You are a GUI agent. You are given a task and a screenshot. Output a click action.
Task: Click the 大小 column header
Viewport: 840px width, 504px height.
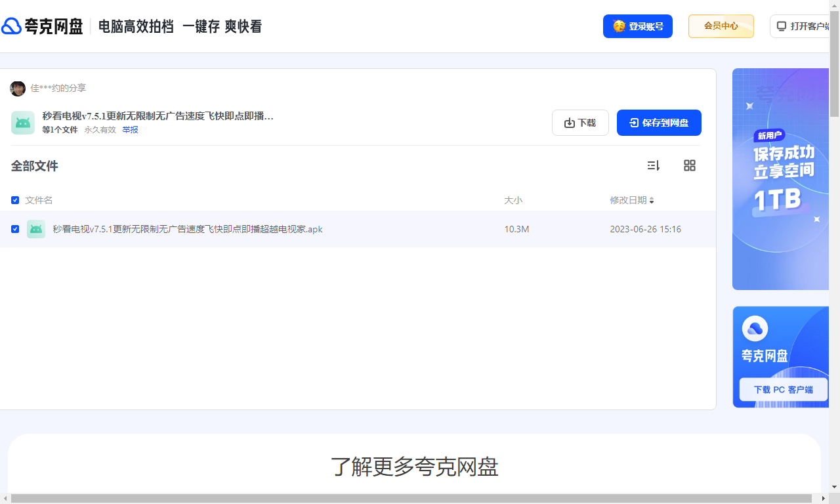[x=513, y=200]
